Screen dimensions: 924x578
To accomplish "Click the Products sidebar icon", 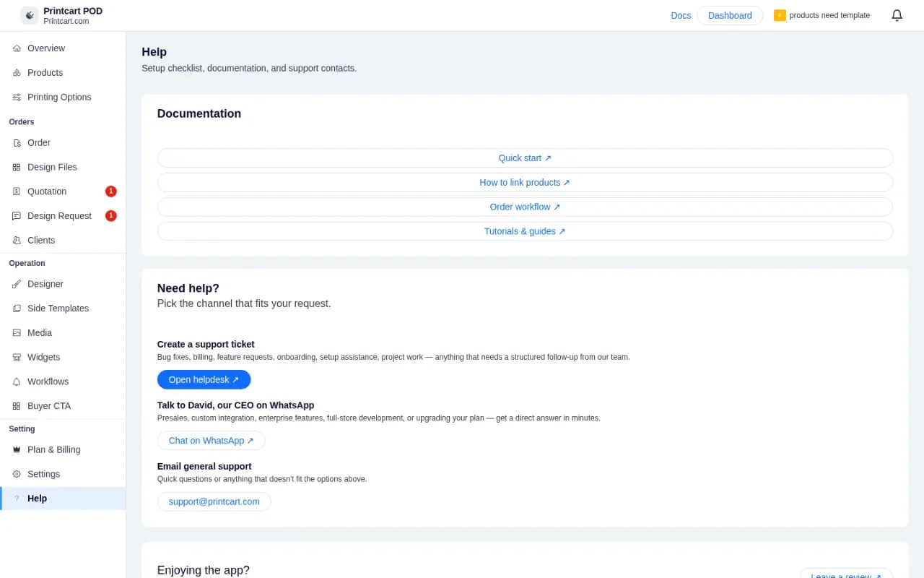I will click(x=17, y=73).
